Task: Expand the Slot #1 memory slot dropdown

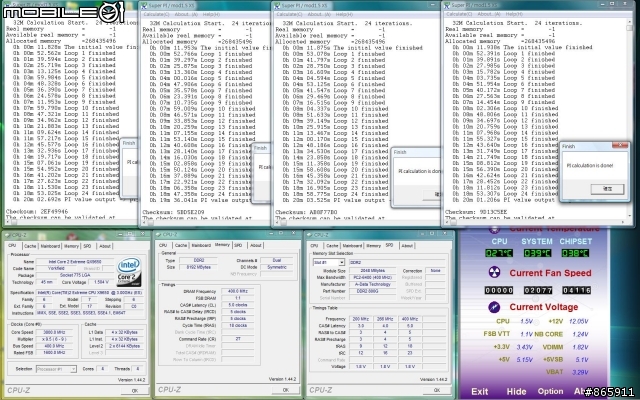Action: [341, 262]
